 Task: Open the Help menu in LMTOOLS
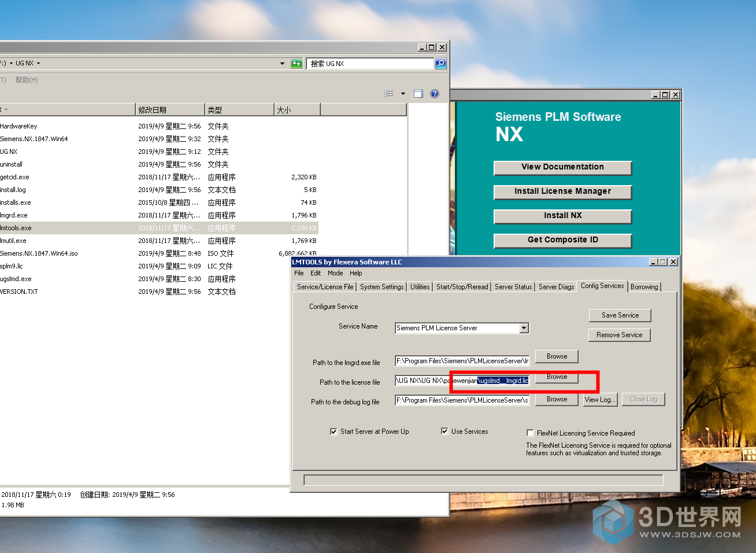coord(356,273)
